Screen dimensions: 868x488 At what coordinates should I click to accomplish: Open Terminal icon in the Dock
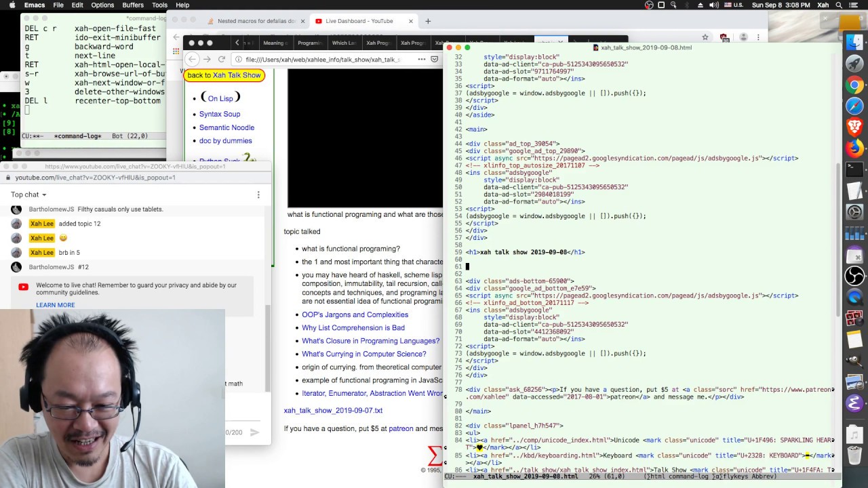[x=854, y=169]
